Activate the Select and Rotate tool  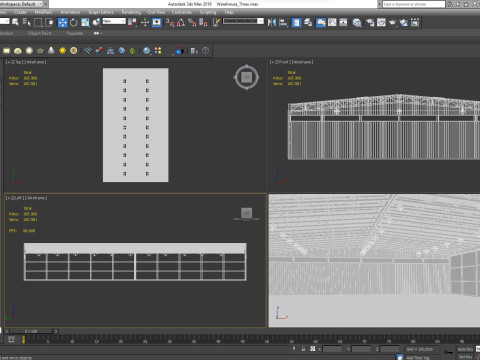pyautogui.click(x=74, y=22)
